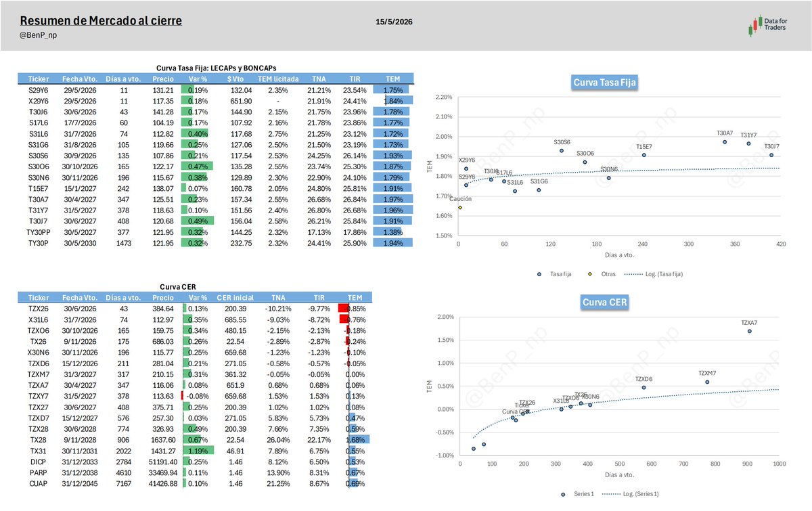The width and height of the screenshot is (812, 511).
Task: Click the Log. (Series1) legend entry
Action: coord(631,493)
